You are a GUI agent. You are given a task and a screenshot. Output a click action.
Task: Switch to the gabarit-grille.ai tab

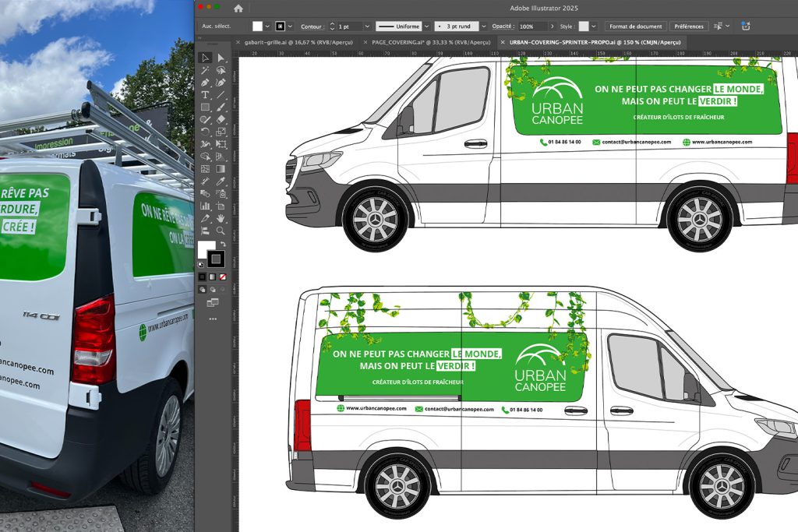(298, 42)
